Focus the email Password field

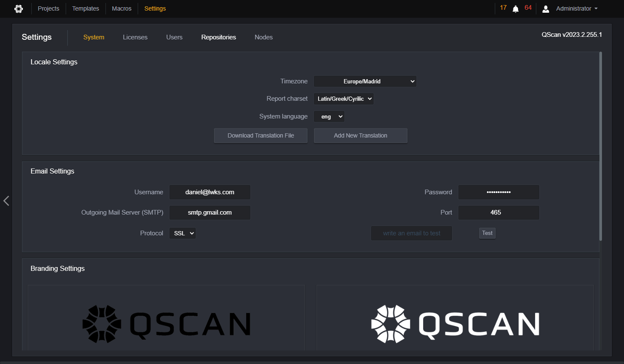tap(499, 192)
